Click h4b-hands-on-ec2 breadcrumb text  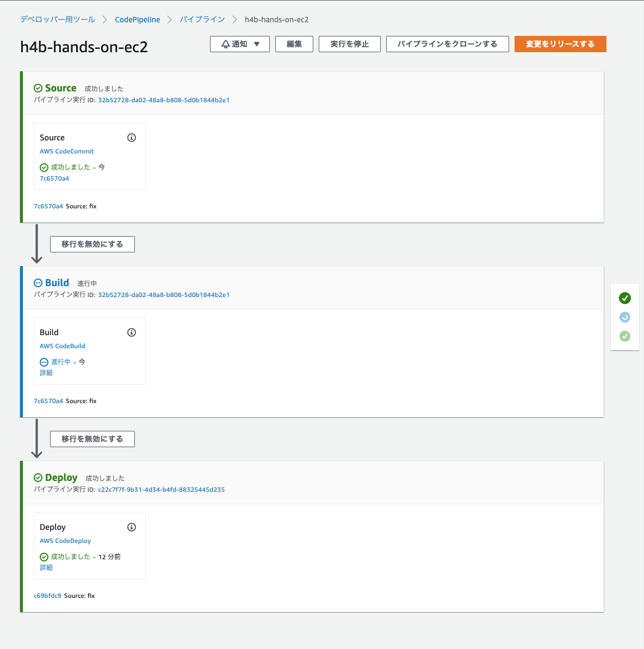tap(276, 20)
